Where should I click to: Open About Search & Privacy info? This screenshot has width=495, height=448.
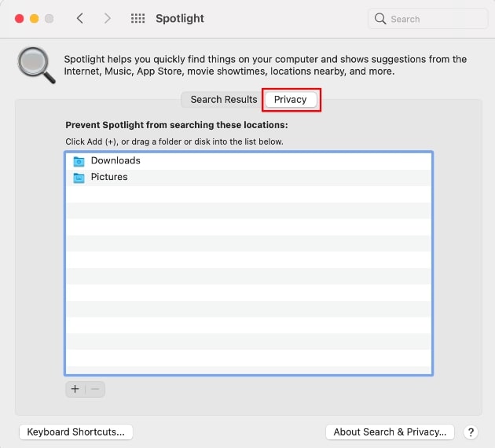click(x=390, y=431)
